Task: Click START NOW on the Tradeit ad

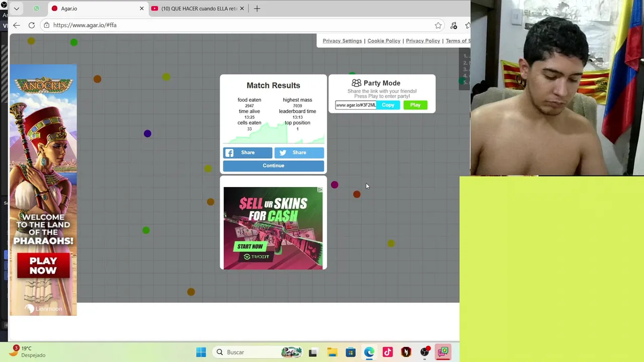Action: (x=250, y=246)
